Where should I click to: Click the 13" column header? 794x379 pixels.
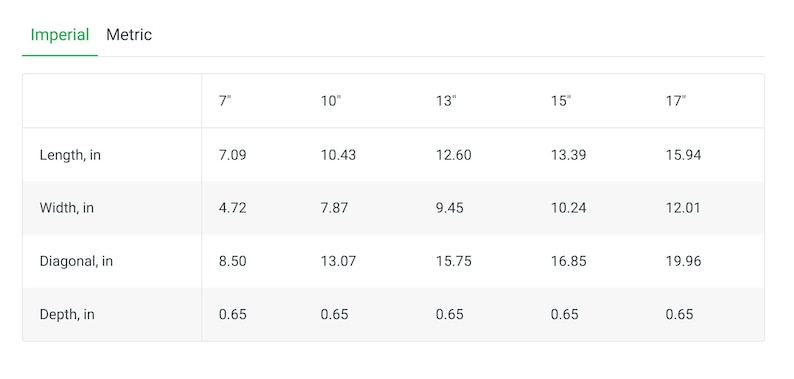point(446,101)
